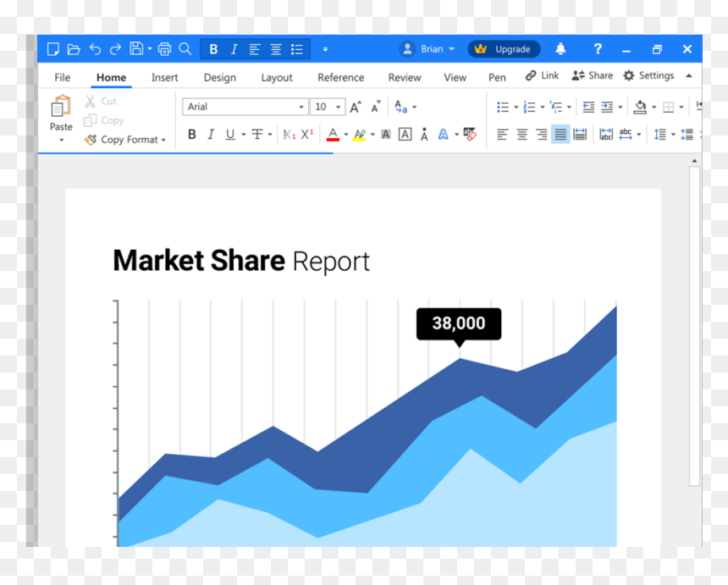Click the Share button
This screenshot has height=585, width=728.
593,75
